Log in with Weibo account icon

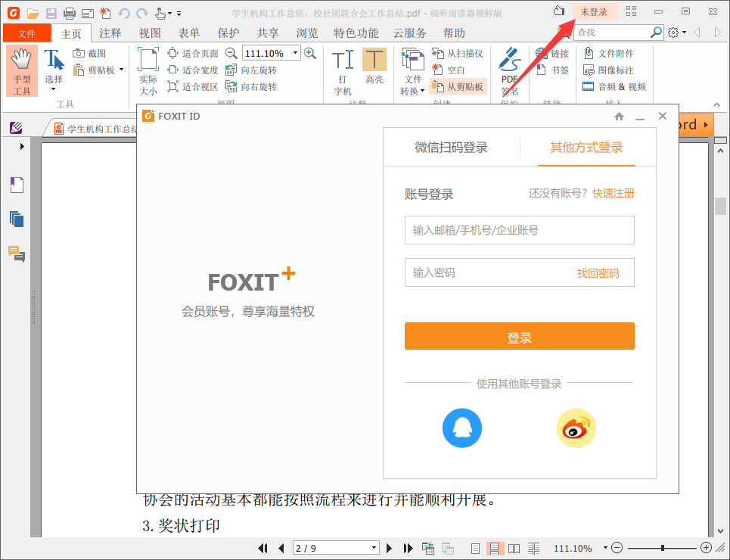576,428
